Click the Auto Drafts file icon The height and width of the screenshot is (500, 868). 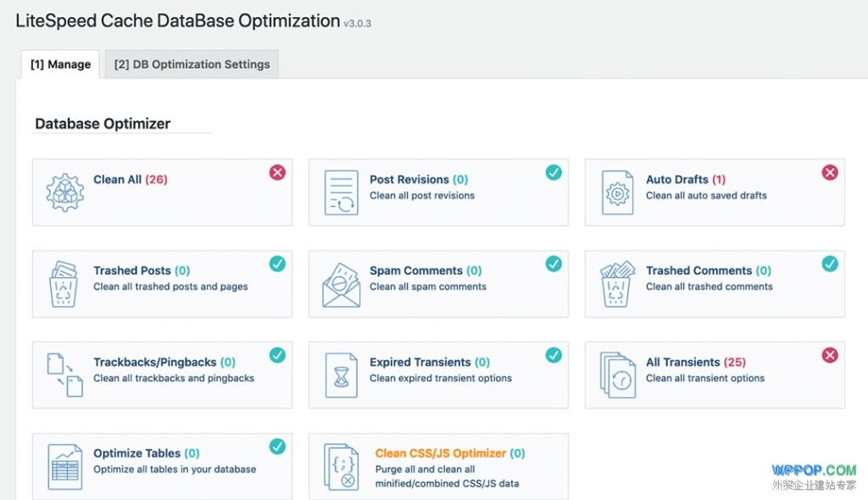click(x=617, y=192)
